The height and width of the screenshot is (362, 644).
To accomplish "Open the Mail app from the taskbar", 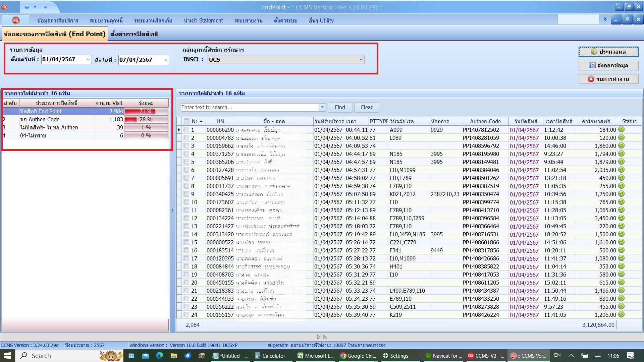I will tap(146, 356).
